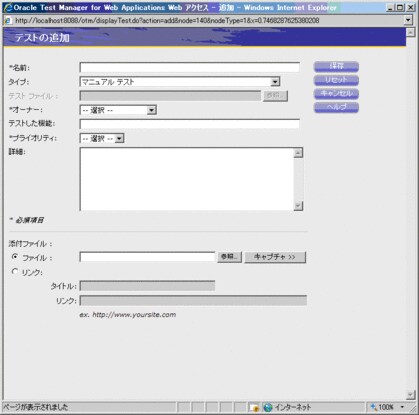Image resolution: width=419 pixels, height=415 pixels.
Task: Click the リセット reset button
Action: pyautogui.click(x=336, y=80)
